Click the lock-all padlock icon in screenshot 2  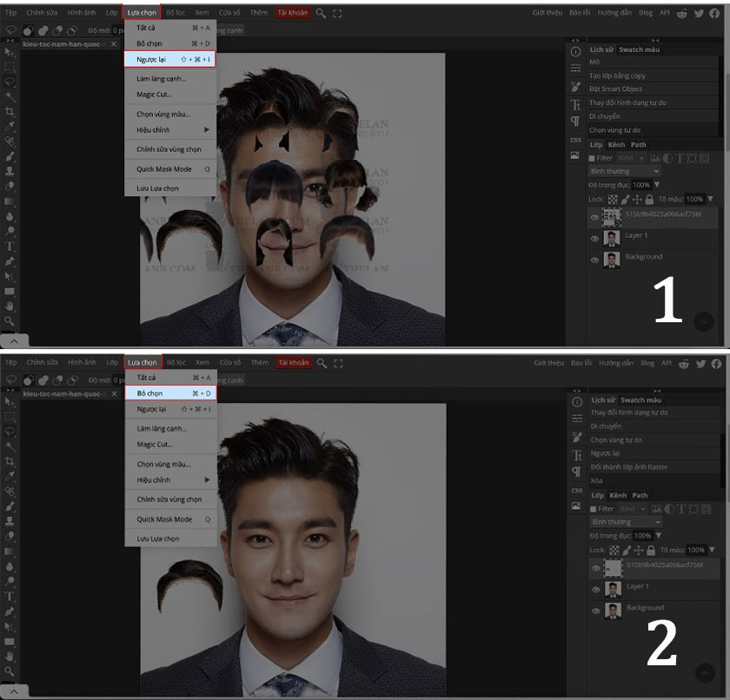(649, 550)
